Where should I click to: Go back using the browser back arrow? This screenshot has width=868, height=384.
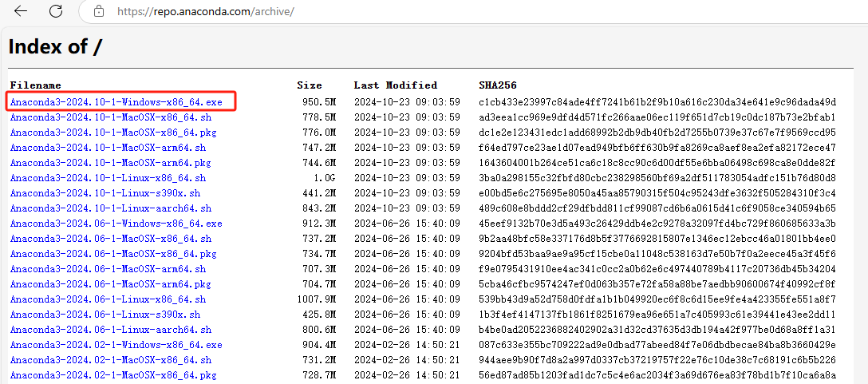[x=21, y=11]
